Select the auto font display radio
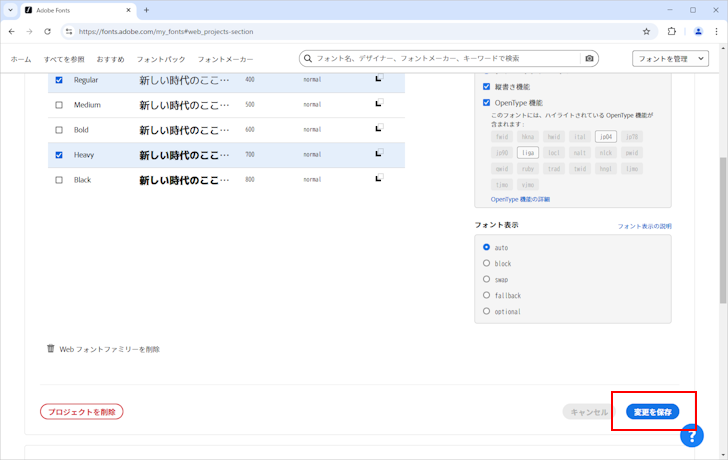728x460 pixels. pos(487,247)
